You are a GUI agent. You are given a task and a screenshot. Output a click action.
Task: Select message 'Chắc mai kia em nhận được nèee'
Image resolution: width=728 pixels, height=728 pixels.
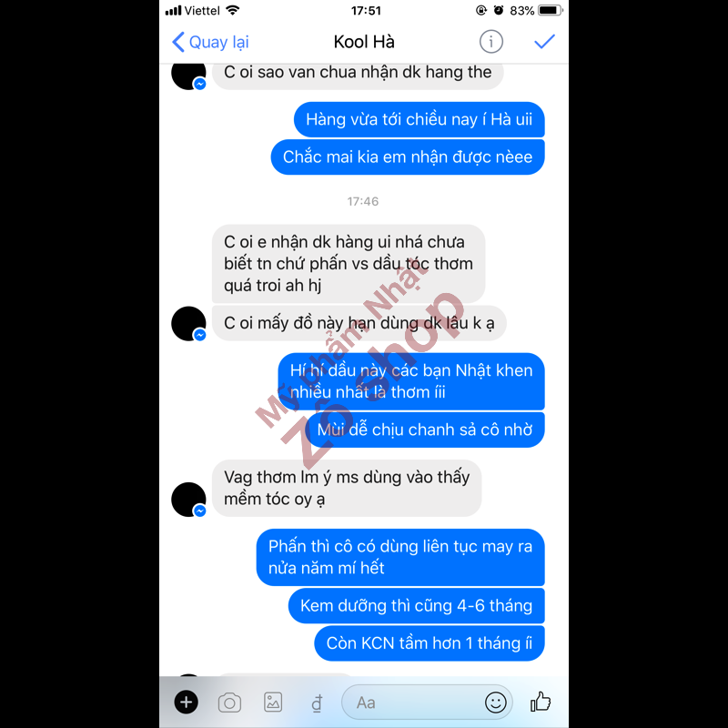tap(408, 157)
